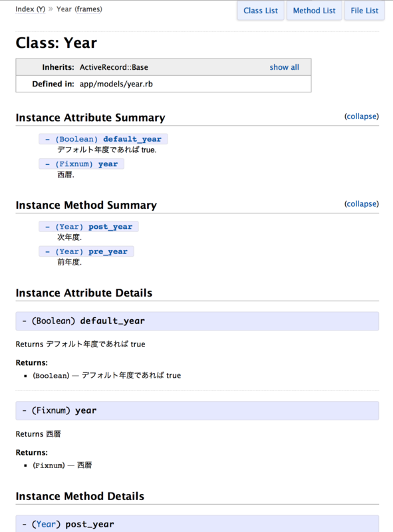Image resolution: width=393 pixels, height=532 pixels.
Task: Click the Year return type of post_year summary
Action: [x=69, y=227]
